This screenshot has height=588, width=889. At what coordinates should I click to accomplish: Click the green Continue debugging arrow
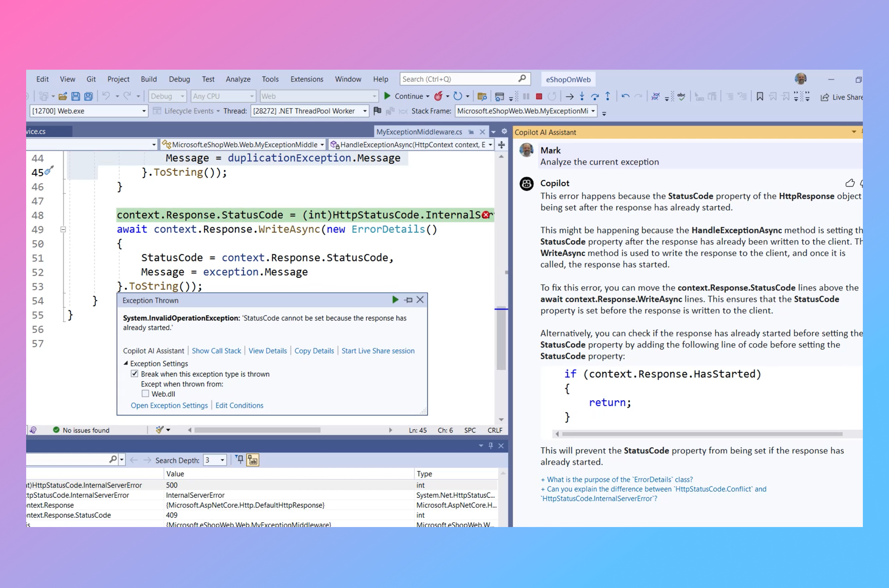click(x=387, y=96)
